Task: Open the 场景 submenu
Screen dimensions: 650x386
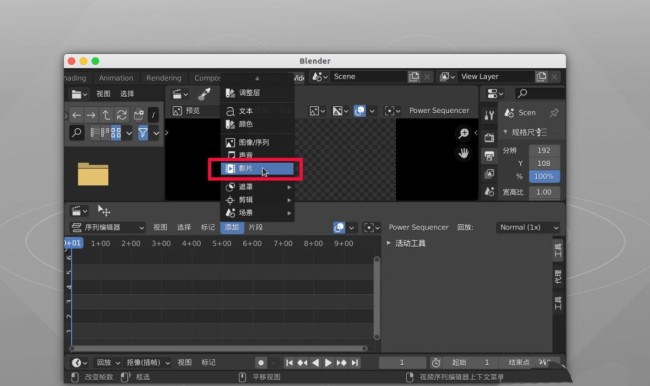Action: (x=257, y=213)
